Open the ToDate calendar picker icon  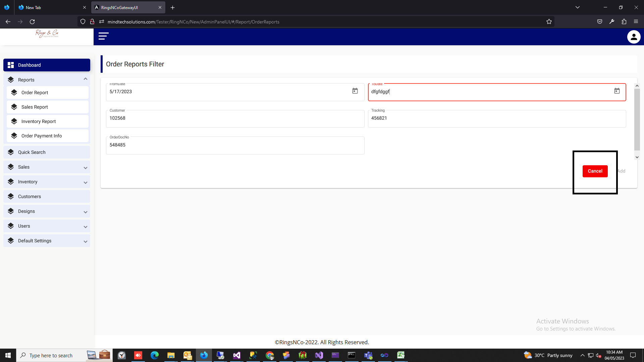tap(616, 91)
